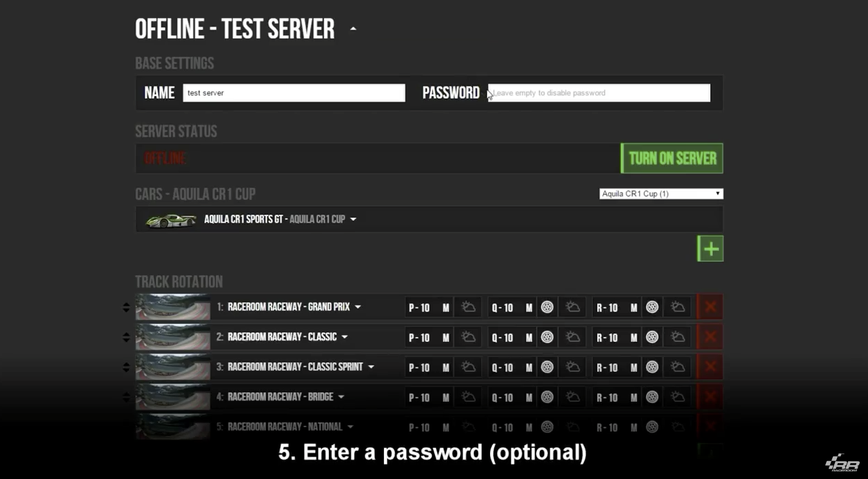Open track 1 Raceroom Raceway - Grand Prix dropdown

point(358,307)
